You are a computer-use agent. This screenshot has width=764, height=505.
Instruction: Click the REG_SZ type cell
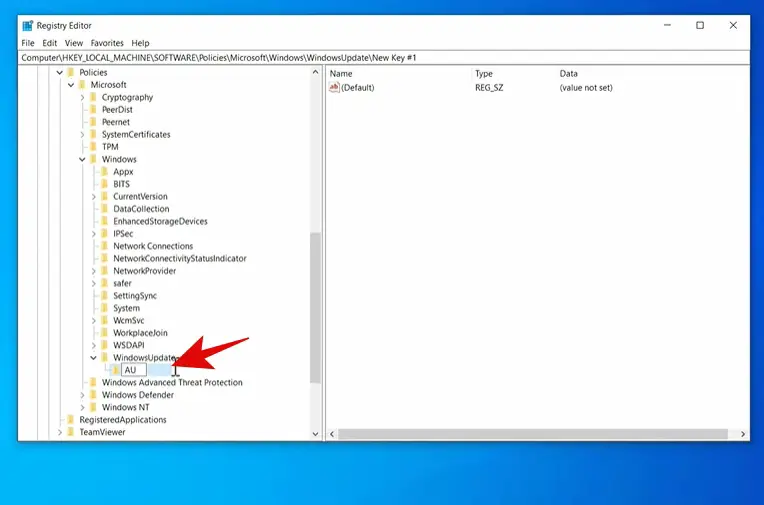coord(489,88)
